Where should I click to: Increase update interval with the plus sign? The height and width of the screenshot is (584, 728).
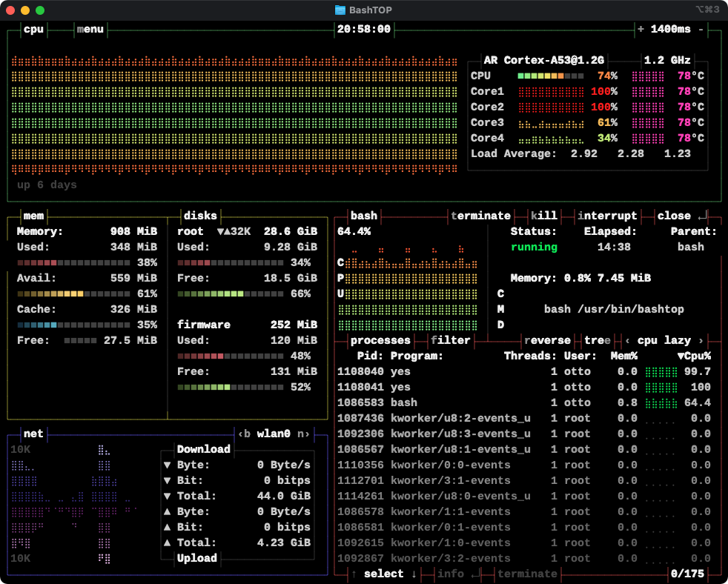point(641,29)
